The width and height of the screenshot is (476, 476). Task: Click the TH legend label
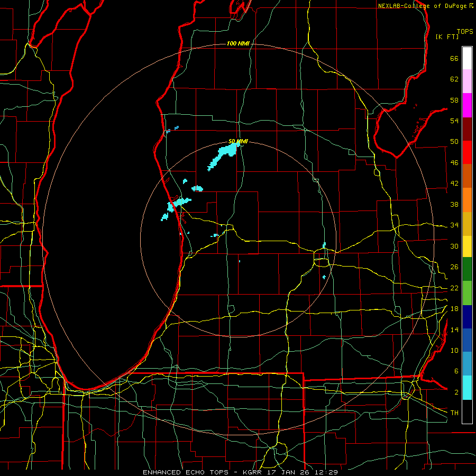(x=454, y=413)
